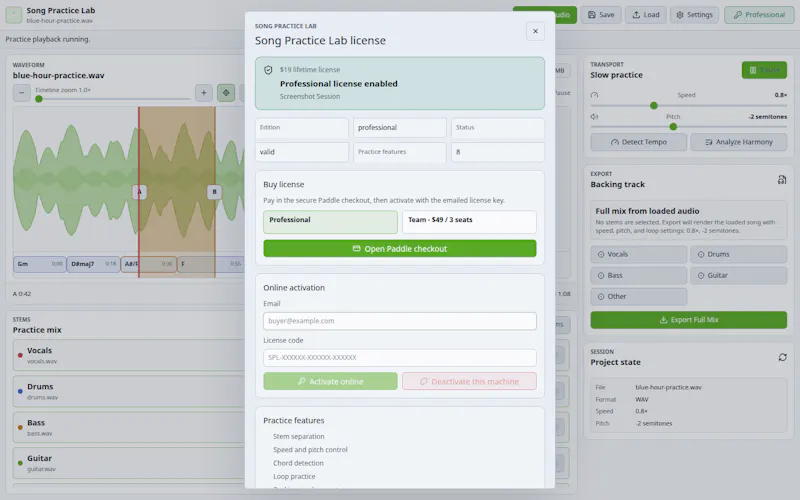The image size is (800, 500).
Task: Toggle Other stem for export
Action: [x=638, y=296]
